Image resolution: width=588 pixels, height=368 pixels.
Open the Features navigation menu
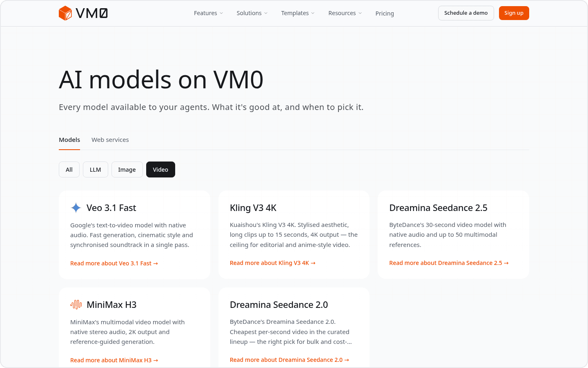209,13
